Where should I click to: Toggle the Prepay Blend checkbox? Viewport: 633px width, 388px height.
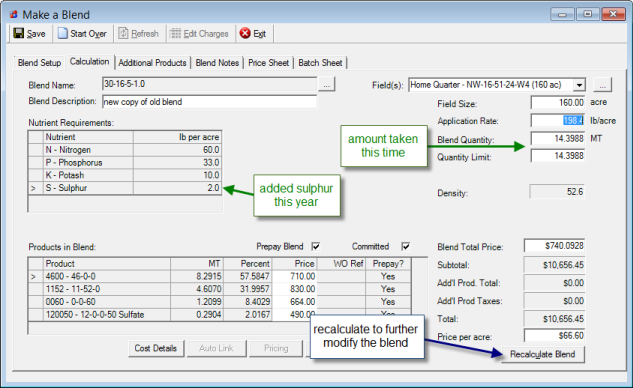coord(316,246)
